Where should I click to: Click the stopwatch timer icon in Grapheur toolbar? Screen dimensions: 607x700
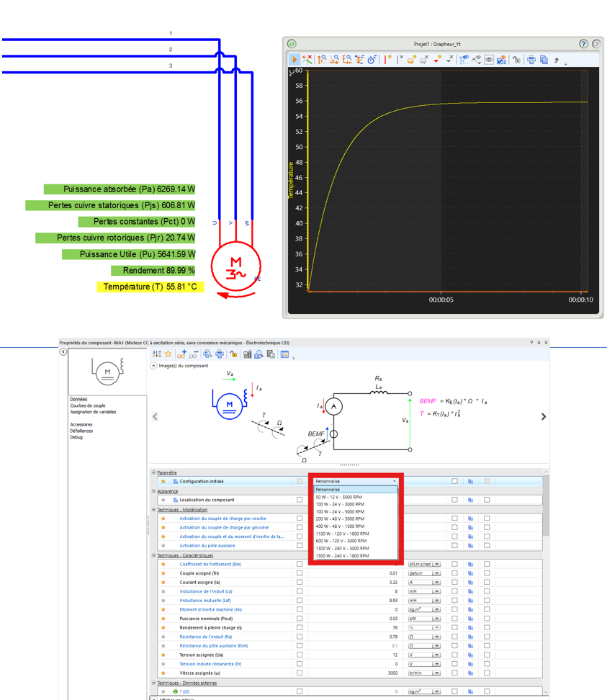[x=372, y=60]
